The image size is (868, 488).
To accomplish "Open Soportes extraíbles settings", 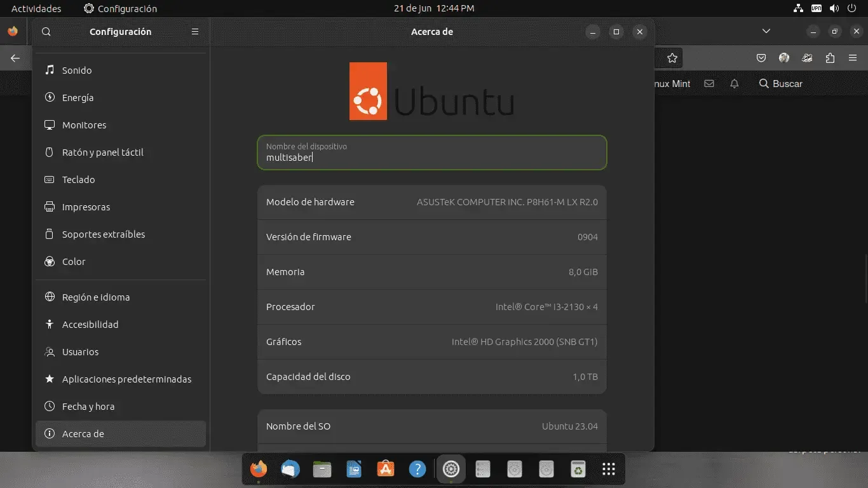I will 121,234.
